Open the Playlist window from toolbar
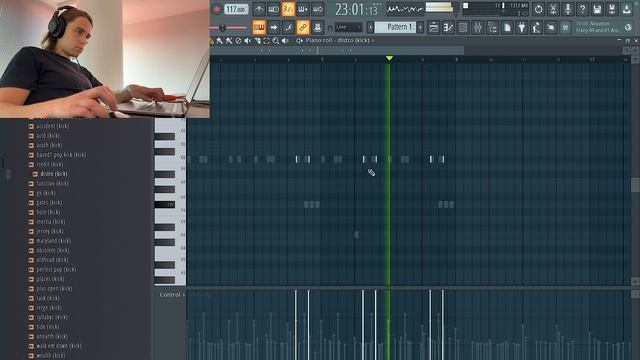The width and height of the screenshot is (640, 360). pyautogui.click(x=433, y=27)
